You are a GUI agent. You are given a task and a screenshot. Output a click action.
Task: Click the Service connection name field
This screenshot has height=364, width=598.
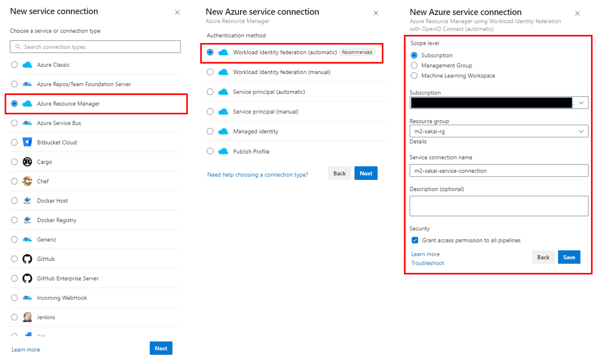[499, 171]
